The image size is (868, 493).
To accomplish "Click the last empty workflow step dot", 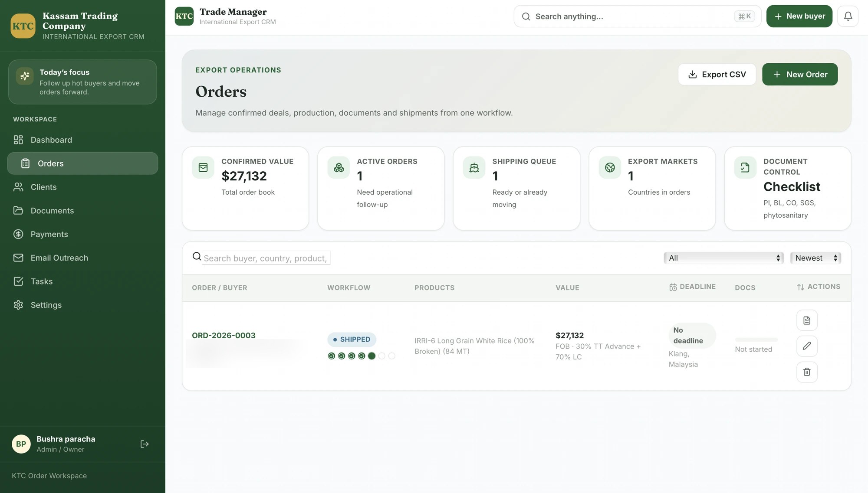I will [x=391, y=356].
